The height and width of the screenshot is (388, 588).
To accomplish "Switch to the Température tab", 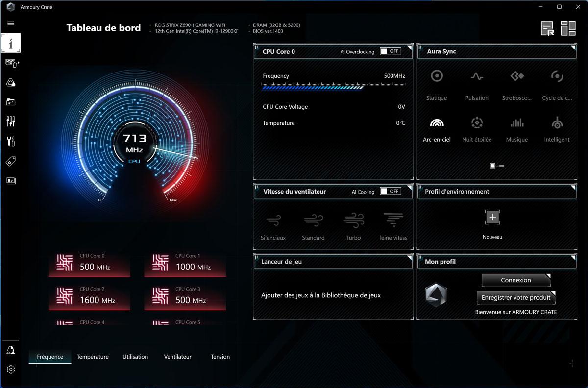I will pyautogui.click(x=93, y=357).
